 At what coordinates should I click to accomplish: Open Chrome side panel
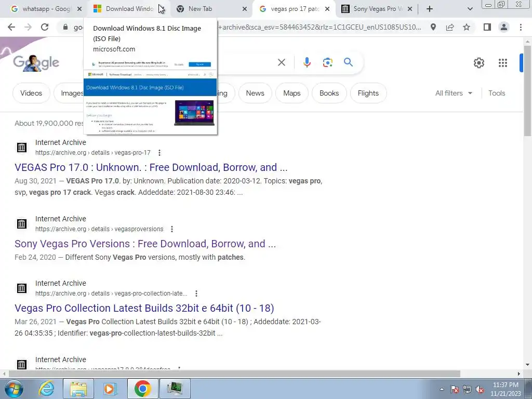487,27
